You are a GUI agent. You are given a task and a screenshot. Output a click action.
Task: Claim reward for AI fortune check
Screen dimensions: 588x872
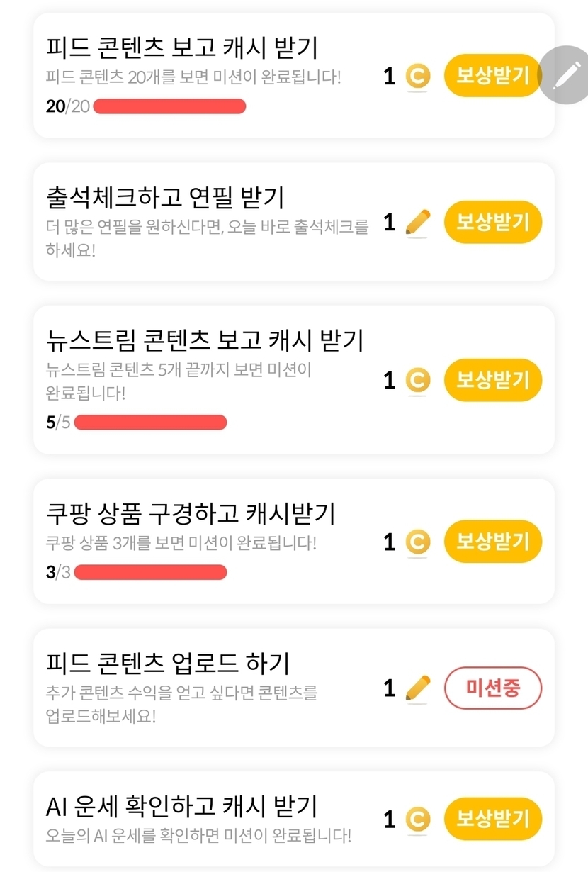[492, 819]
